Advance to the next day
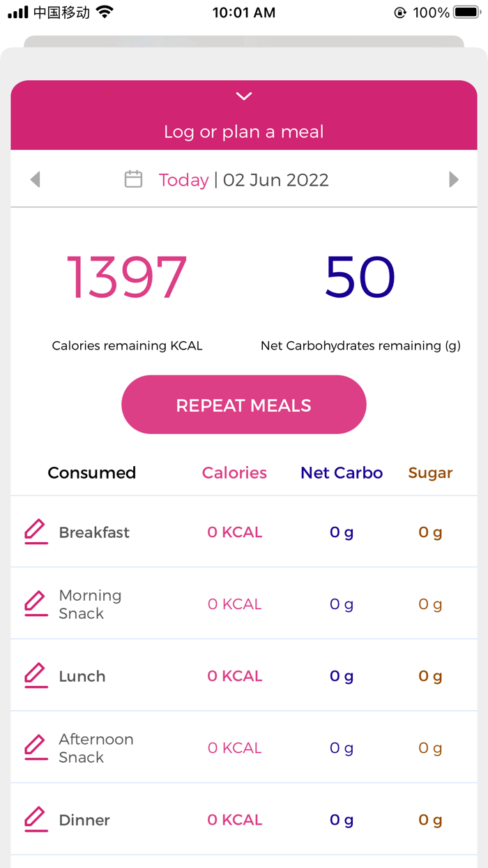The width and height of the screenshot is (488, 868). [x=453, y=179]
